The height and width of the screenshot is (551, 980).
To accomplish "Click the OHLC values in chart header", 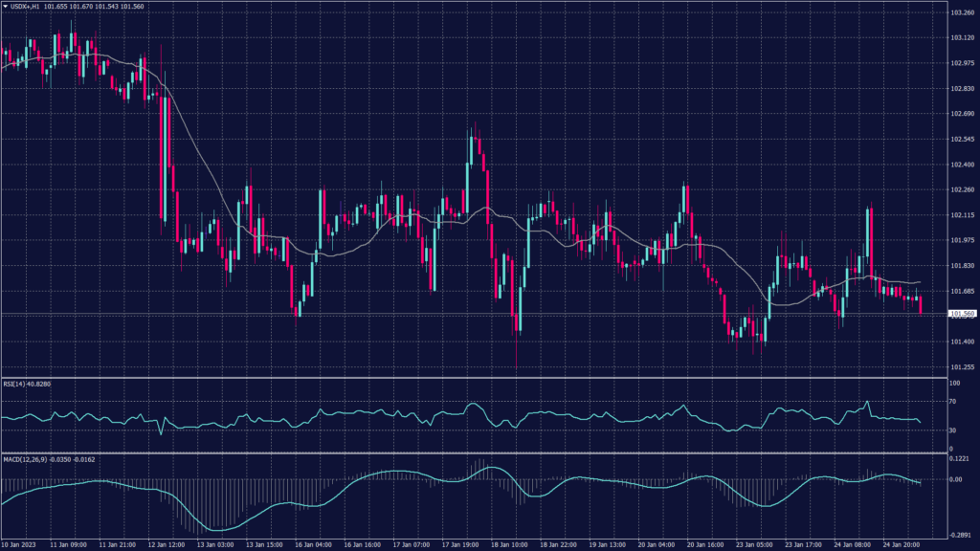I will pyautogui.click(x=92, y=6).
